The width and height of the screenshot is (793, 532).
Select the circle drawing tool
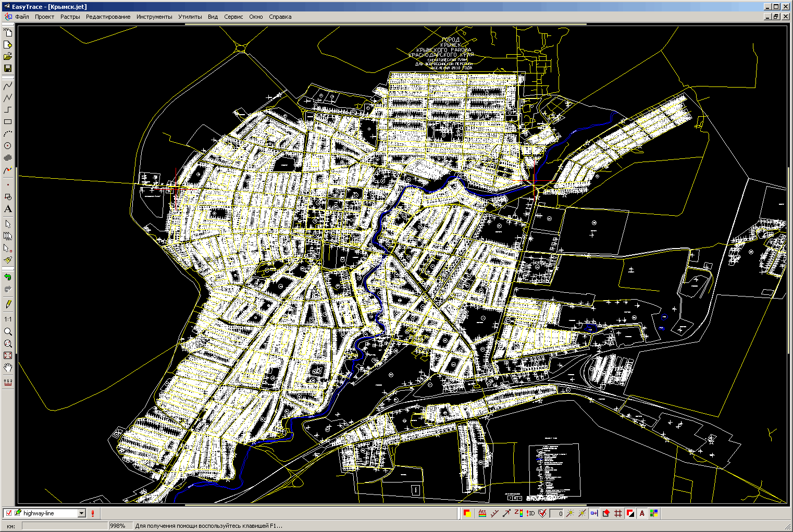(x=8, y=146)
